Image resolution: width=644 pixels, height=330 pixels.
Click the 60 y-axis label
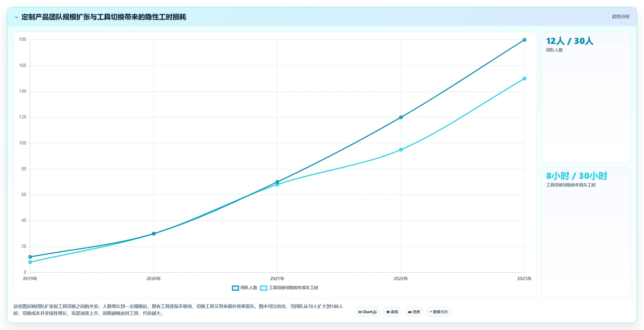(x=24, y=195)
